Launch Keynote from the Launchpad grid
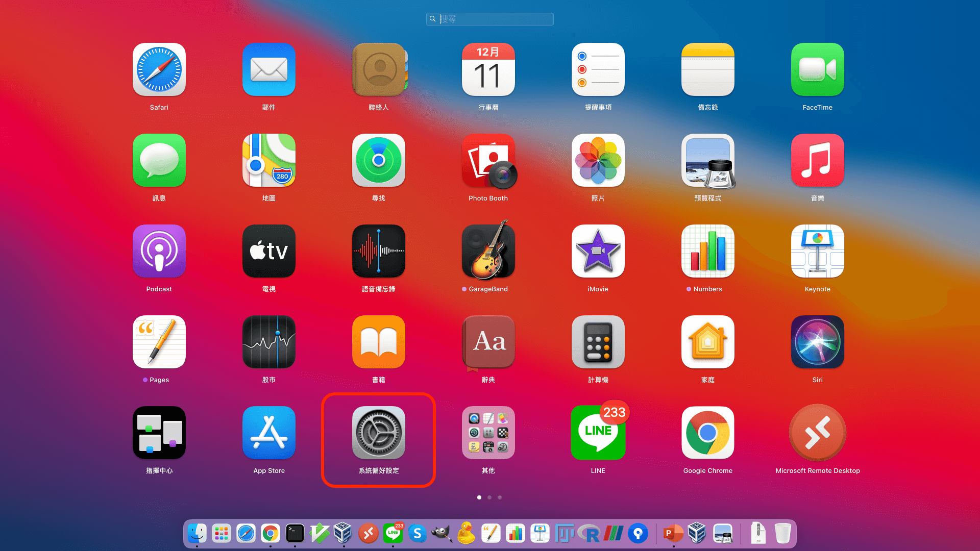The image size is (980, 551). coord(818,251)
